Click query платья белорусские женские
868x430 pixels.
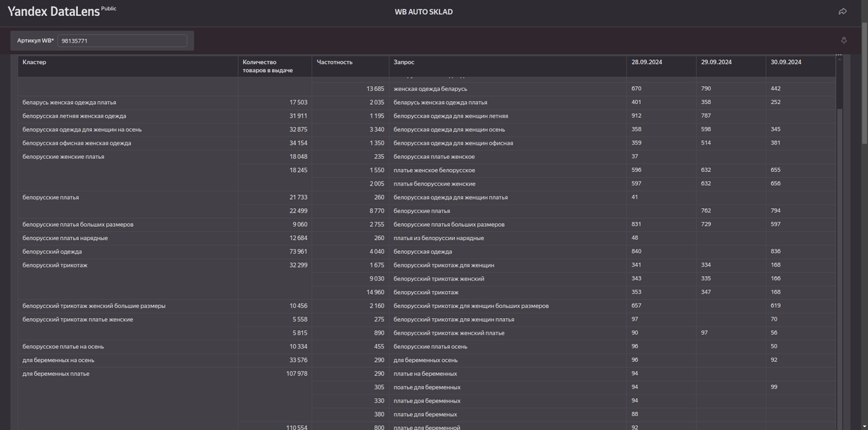pyautogui.click(x=434, y=184)
